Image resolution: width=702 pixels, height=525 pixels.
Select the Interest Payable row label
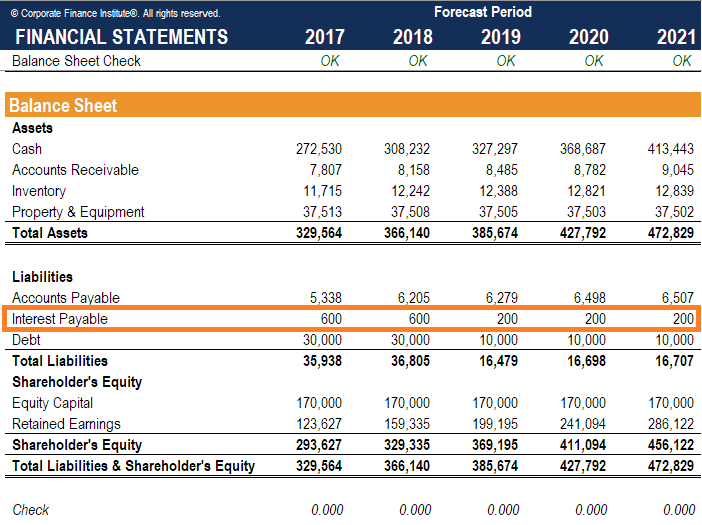[59, 319]
